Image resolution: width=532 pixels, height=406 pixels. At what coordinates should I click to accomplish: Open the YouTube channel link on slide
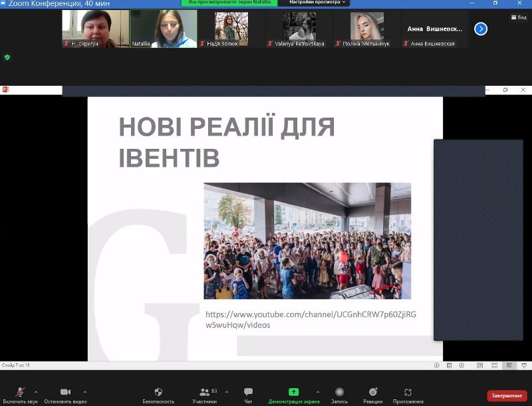click(x=311, y=320)
